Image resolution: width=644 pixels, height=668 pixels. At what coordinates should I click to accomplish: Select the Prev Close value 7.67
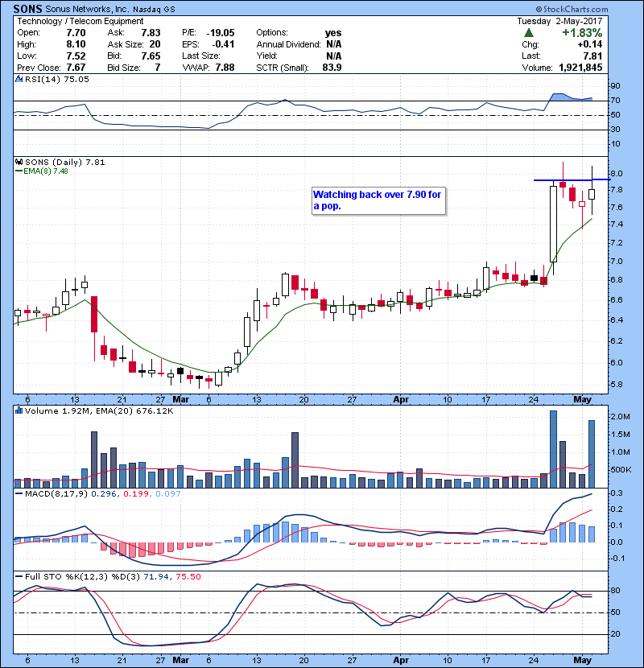coord(76,68)
